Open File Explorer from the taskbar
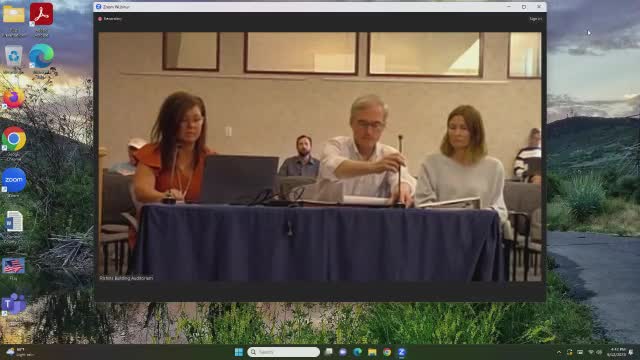Viewport: 640px width, 360px height. click(x=372, y=352)
